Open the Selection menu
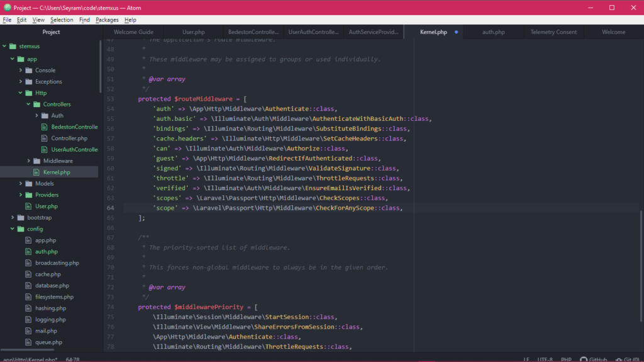The width and height of the screenshot is (644, 362). (x=62, y=20)
